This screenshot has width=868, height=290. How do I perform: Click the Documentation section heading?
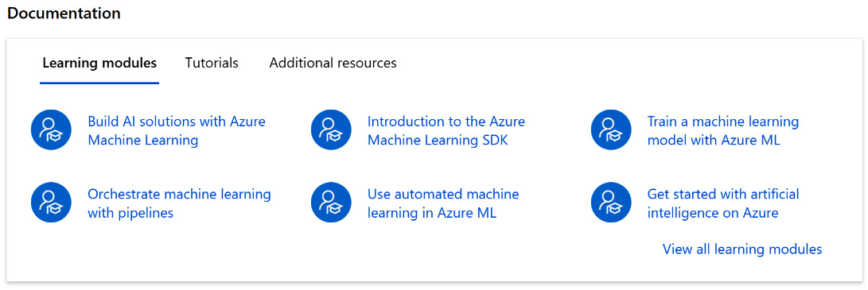tap(64, 14)
